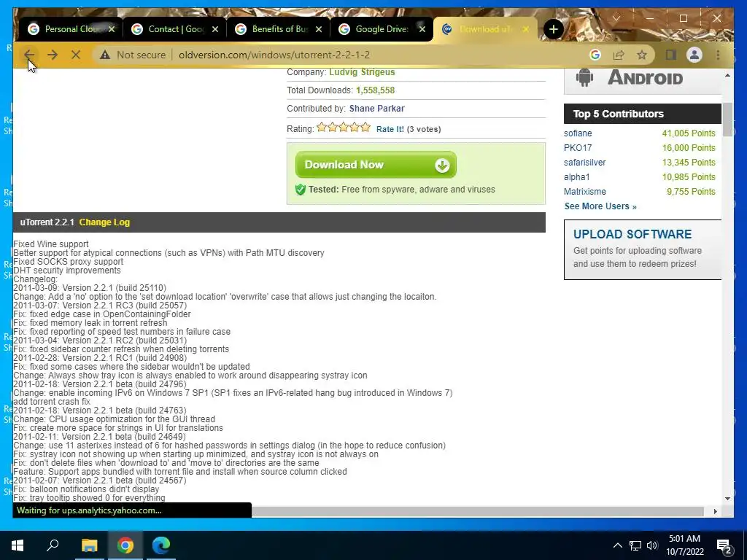The height and width of the screenshot is (560, 747).
Task: Open File Explorer from taskbar
Action: coord(89,545)
